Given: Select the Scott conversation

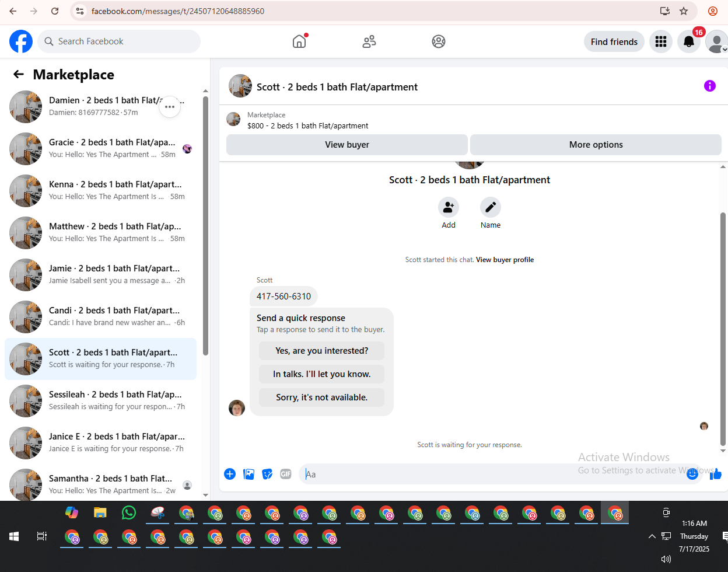Looking at the screenshot, I should pos(100,359).
